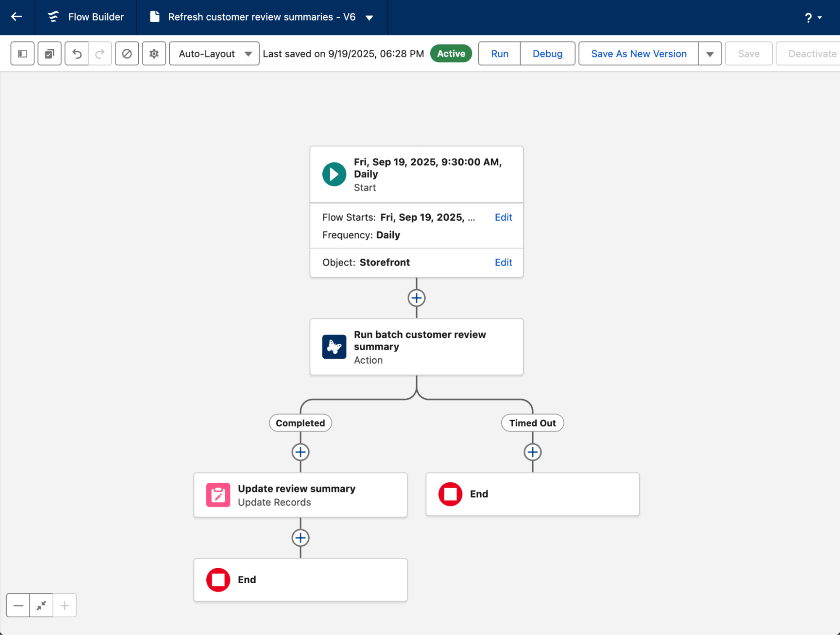Viewport: 840px width, 635px height.
Task: Click the select elements toolbar icon
Action: tap(49, 53)
